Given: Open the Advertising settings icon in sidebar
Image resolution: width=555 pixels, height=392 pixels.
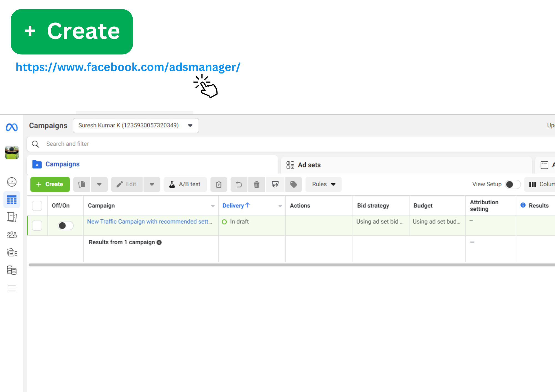Looking at the screenshot, I should (12, 253).
